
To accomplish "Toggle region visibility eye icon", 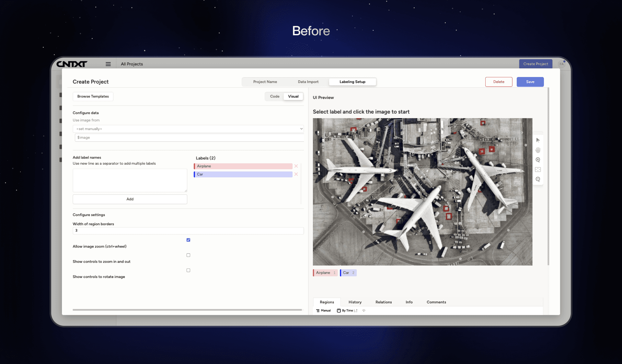I will point(364,311).
